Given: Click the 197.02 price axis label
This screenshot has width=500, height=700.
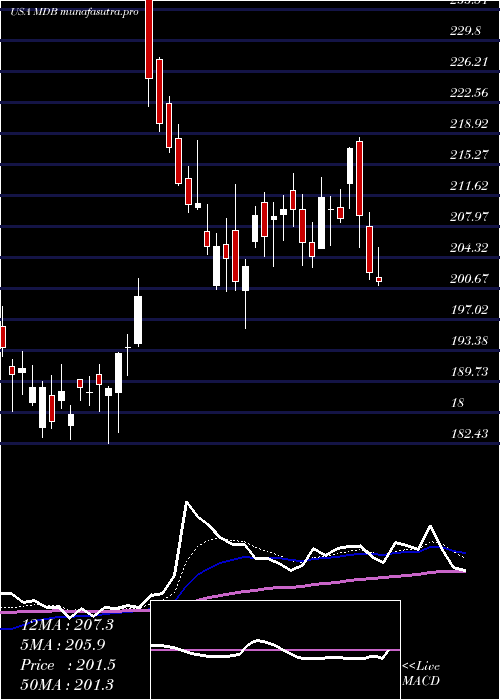Looking at the screenshot, I should click(x=469, y=310).
